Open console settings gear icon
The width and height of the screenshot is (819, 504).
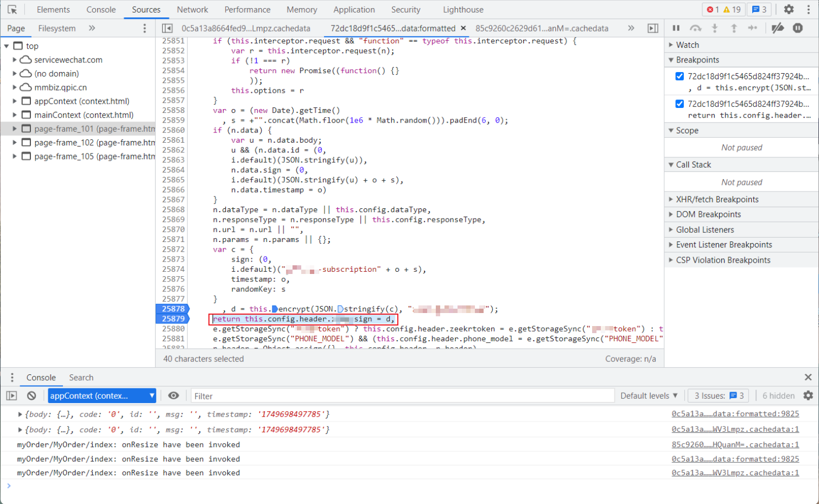coord(808,396)
